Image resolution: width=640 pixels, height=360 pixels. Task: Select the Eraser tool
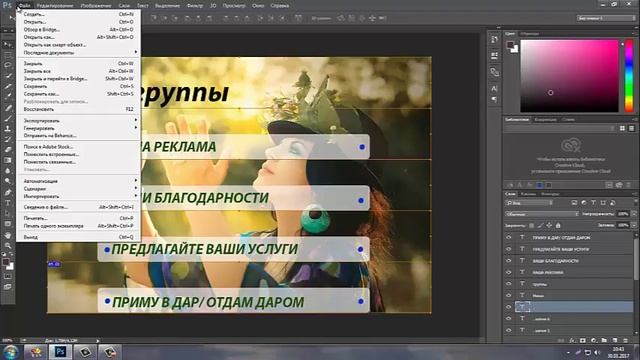[x=7, y=150]
